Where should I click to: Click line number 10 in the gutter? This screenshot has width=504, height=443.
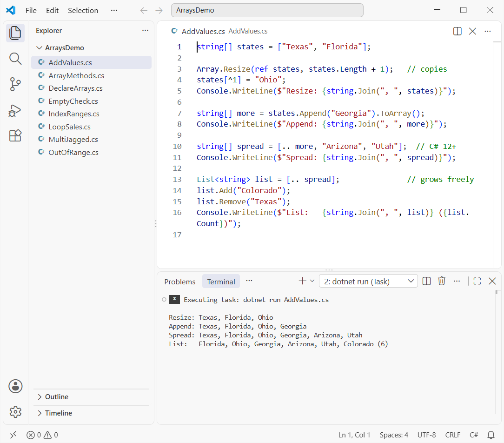point(177,147)
